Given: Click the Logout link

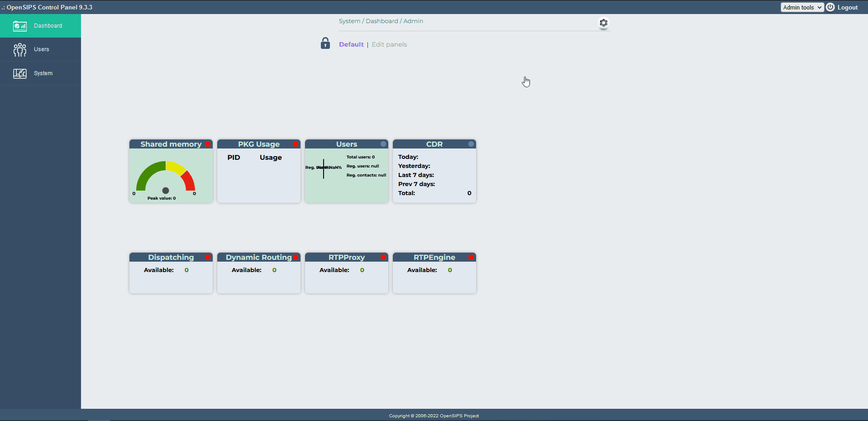Looking at the screenshot, I should click(x=848, y=7).
